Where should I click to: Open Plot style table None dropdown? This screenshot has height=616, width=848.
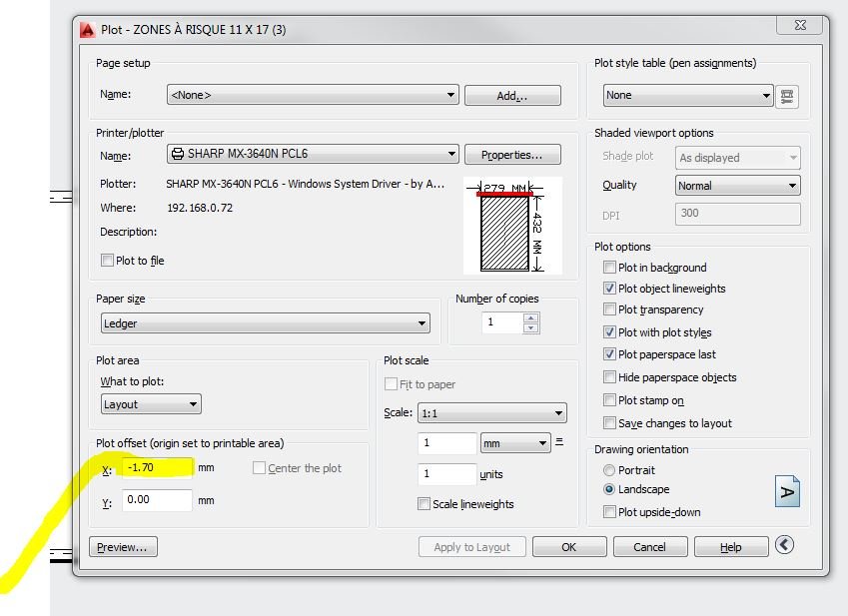tap(688, 96)
